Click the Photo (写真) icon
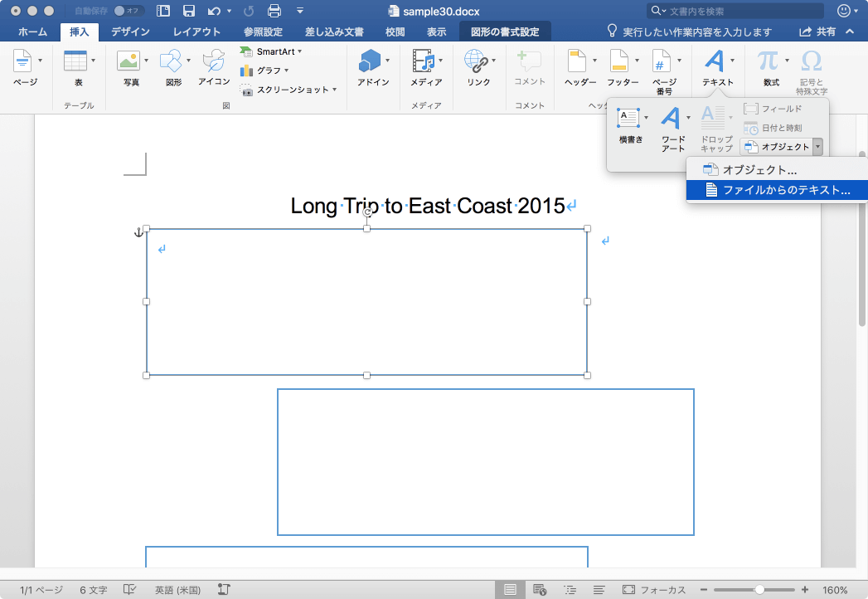Screen dimensions: 868x599 pyautogui.click(x=129, y=61)
